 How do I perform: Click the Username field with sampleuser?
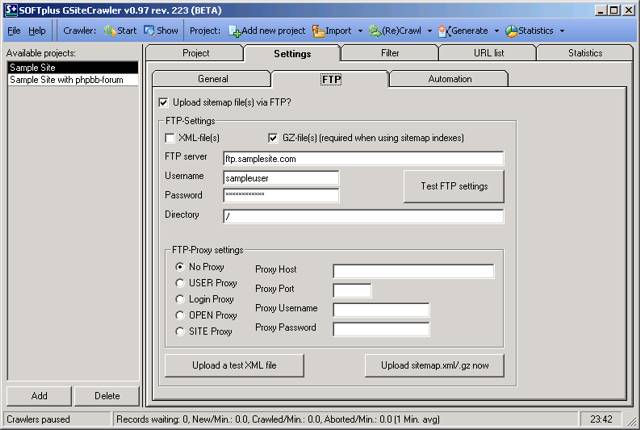[281, 178]
